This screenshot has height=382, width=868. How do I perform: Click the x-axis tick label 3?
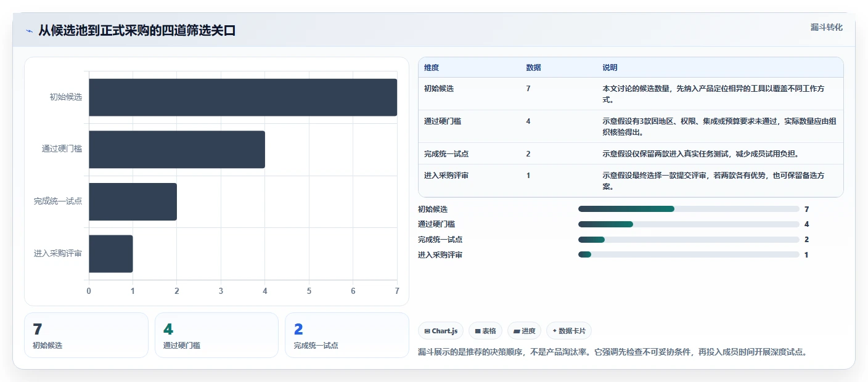(x=221, y=291)
